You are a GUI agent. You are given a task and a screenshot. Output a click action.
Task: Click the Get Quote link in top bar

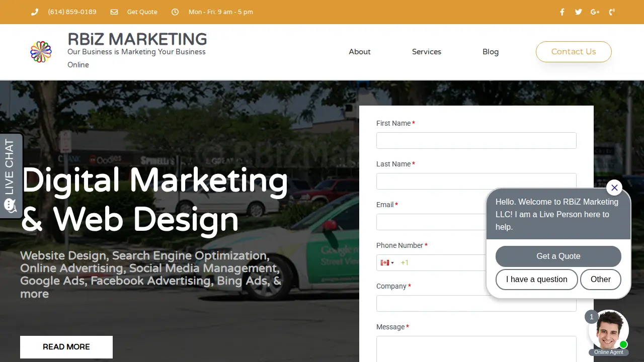pyautogui.click(x=142, y=12)
